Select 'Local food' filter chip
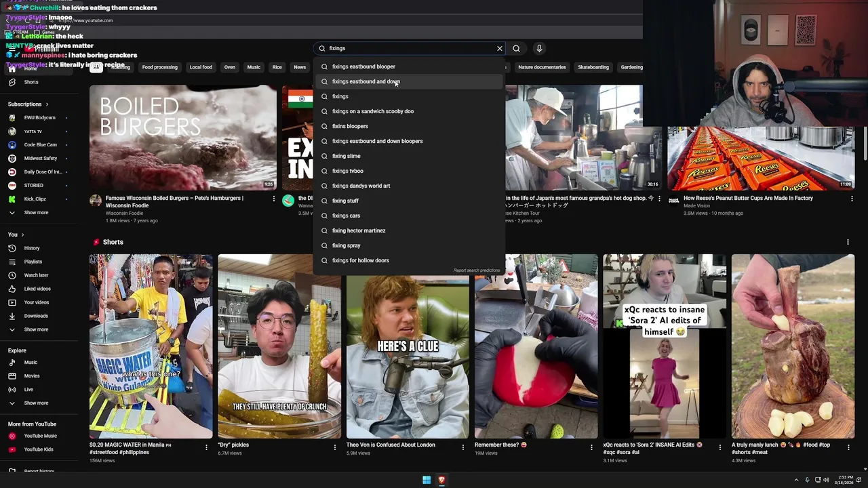 201,67
